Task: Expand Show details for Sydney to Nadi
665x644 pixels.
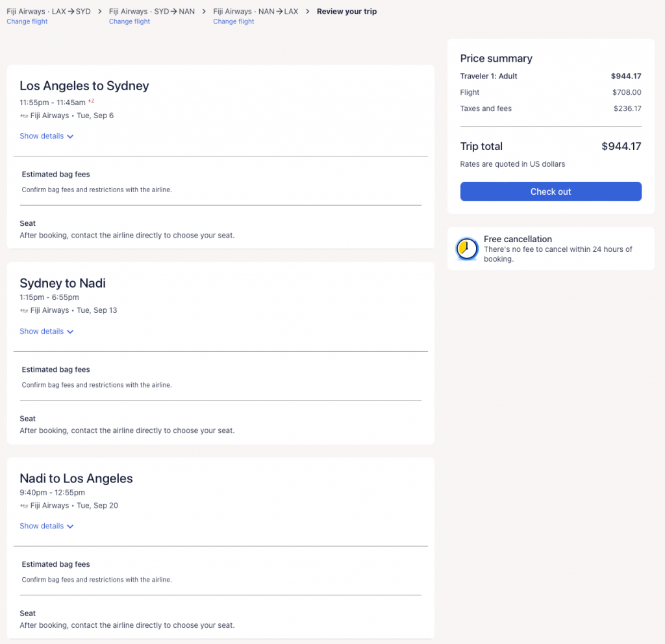Action: point(42,331)
